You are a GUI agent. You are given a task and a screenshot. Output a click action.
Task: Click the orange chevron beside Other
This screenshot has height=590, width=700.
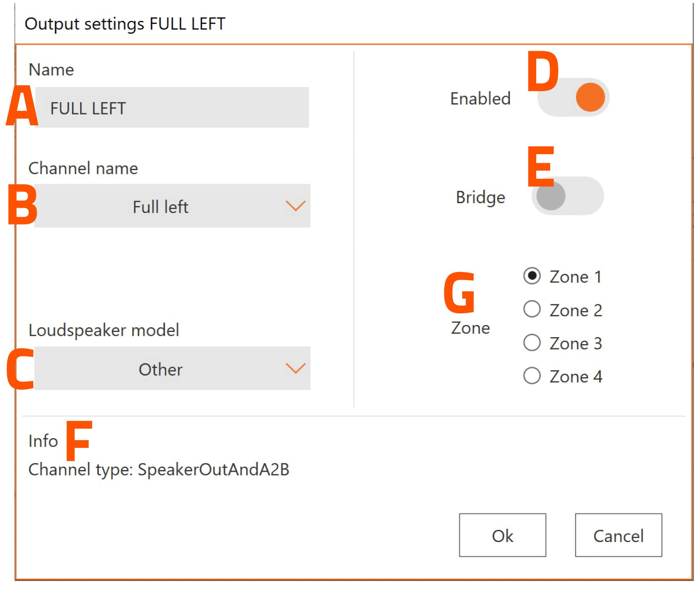(x=295, y=368)
